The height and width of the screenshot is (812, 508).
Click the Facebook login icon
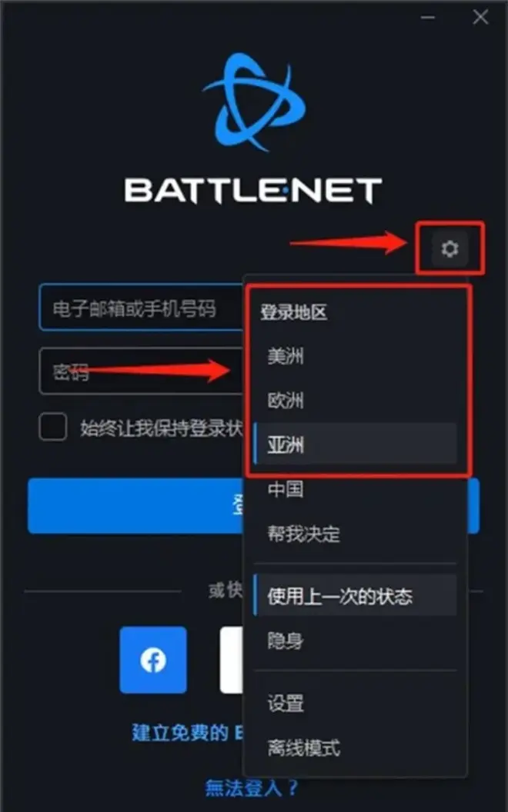(153, 660)
